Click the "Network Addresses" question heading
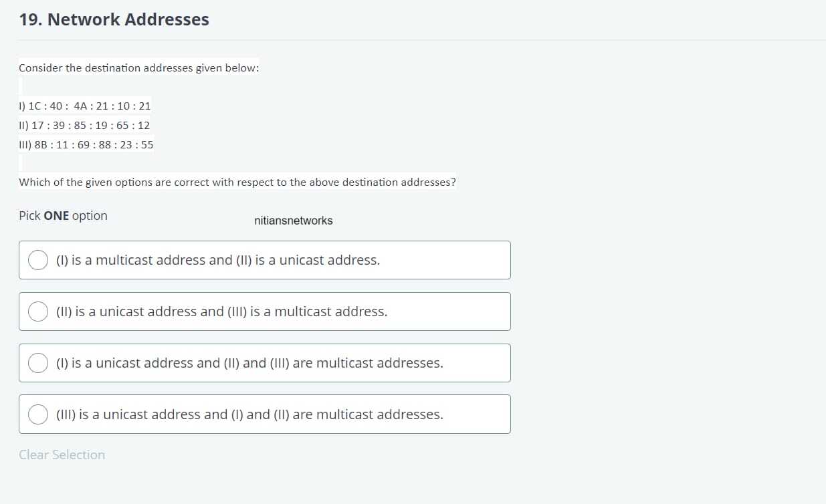The image size is (826, 504). pyautogui.click(x=128, y=20)
